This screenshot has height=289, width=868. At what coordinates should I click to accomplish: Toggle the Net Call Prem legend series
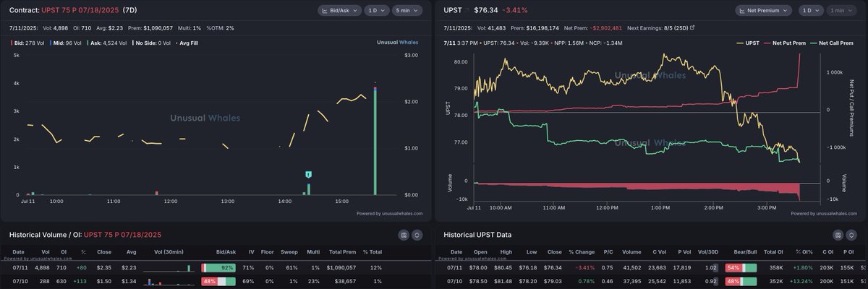(x=833, y=43)
